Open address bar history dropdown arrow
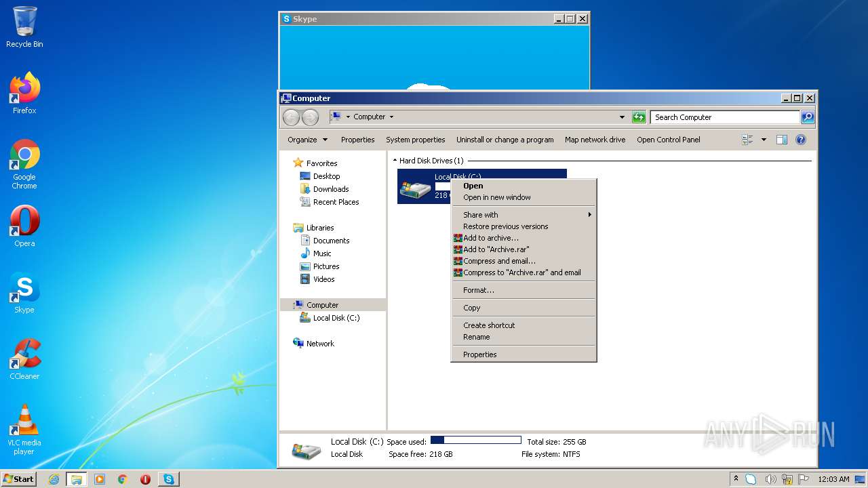Screen dimensions: 868x488 coord(622,117)
